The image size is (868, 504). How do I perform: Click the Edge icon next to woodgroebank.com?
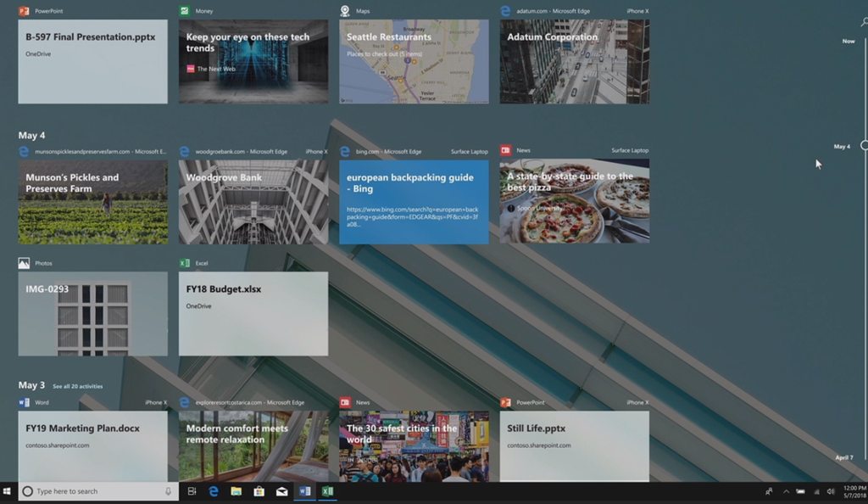[x=184, y=151]
